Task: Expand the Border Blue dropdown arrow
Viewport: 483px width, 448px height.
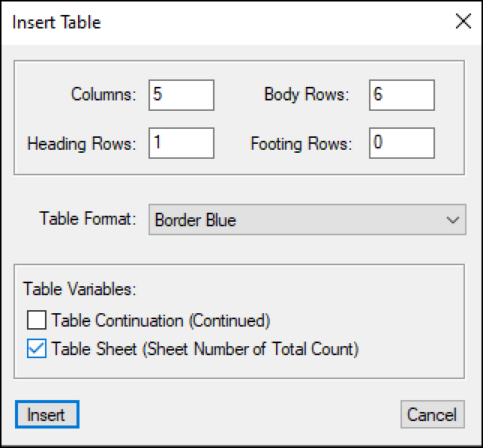Action: pos(452,220)
